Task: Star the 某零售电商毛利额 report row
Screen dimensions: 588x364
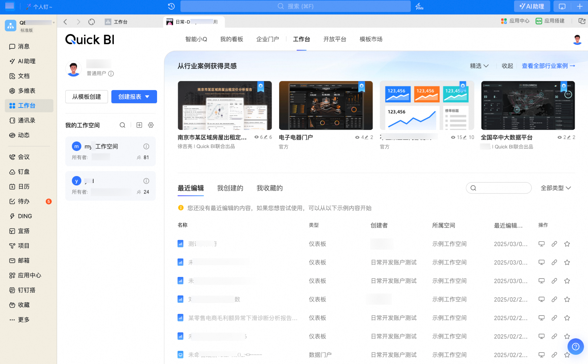Action: coord(567,318)
